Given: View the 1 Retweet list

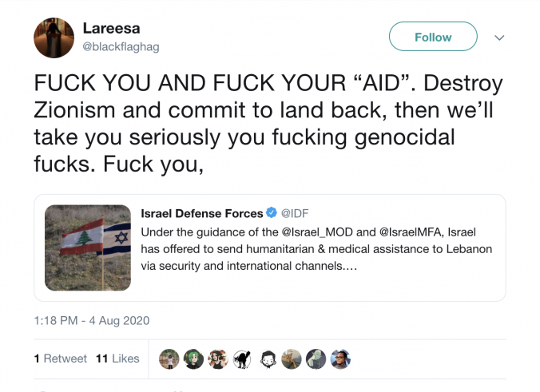Looking at the screenshot, I should pos(61,358).
